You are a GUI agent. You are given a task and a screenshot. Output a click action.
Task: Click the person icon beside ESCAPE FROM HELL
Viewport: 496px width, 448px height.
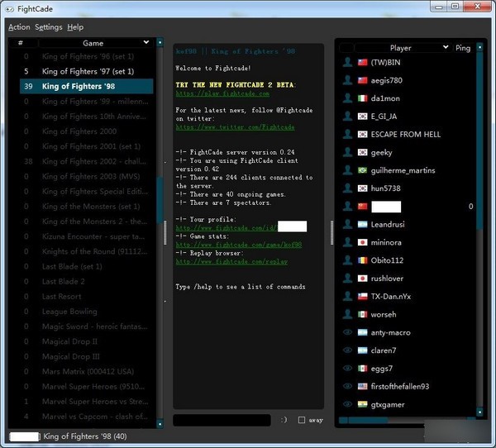pyautogui.click(x=347, y=135)
